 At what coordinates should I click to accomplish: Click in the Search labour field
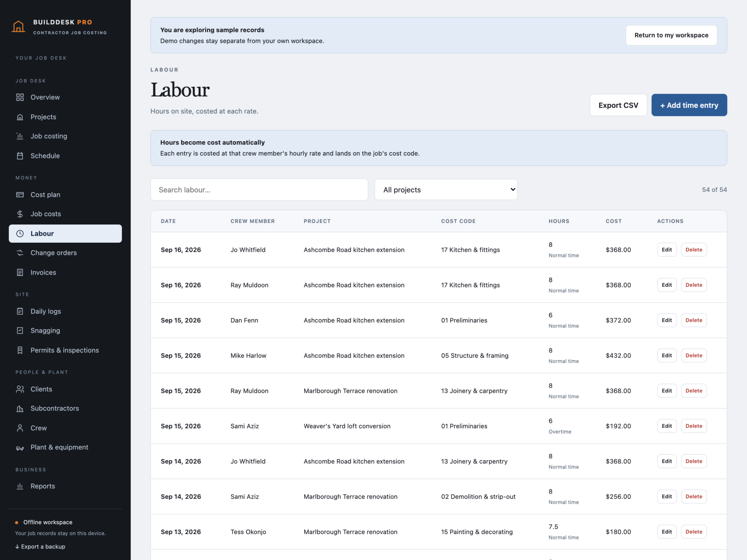[259, 190]
